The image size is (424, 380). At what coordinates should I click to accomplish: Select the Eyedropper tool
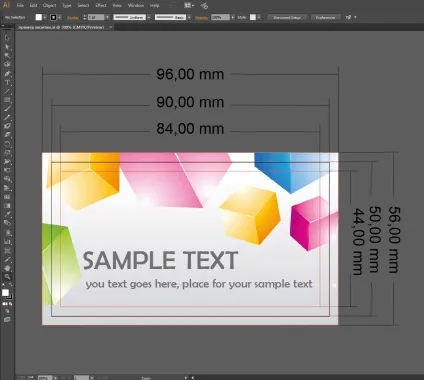7,214
